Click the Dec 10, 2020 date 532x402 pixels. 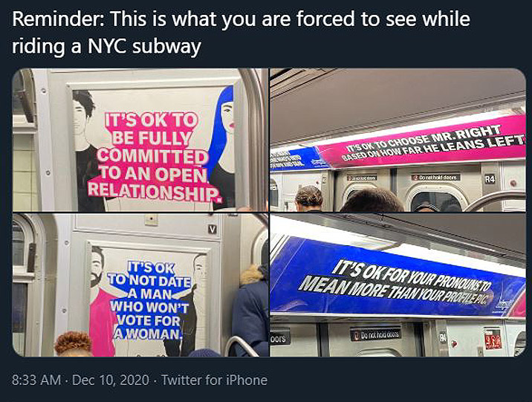111,380
